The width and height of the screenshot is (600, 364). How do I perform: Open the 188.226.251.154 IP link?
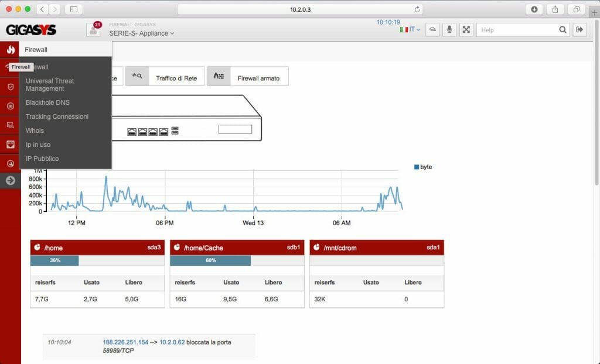pyautogui.click(x=125, y=342)
